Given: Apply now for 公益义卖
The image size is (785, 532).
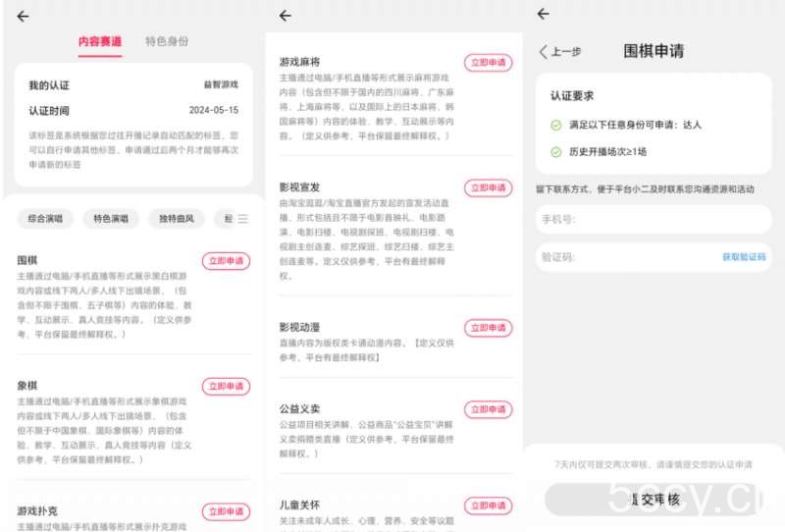Looking at the screenshot, I should point(488,409).
